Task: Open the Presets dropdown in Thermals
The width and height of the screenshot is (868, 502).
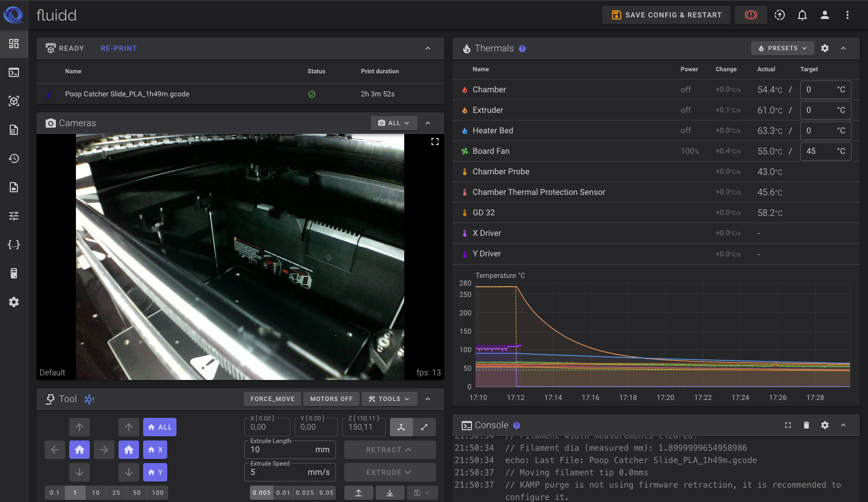Action: point(782,48)
